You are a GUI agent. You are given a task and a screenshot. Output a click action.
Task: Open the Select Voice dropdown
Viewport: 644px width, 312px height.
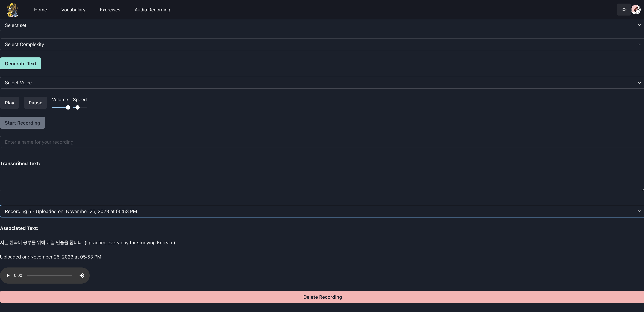(322, 83)
